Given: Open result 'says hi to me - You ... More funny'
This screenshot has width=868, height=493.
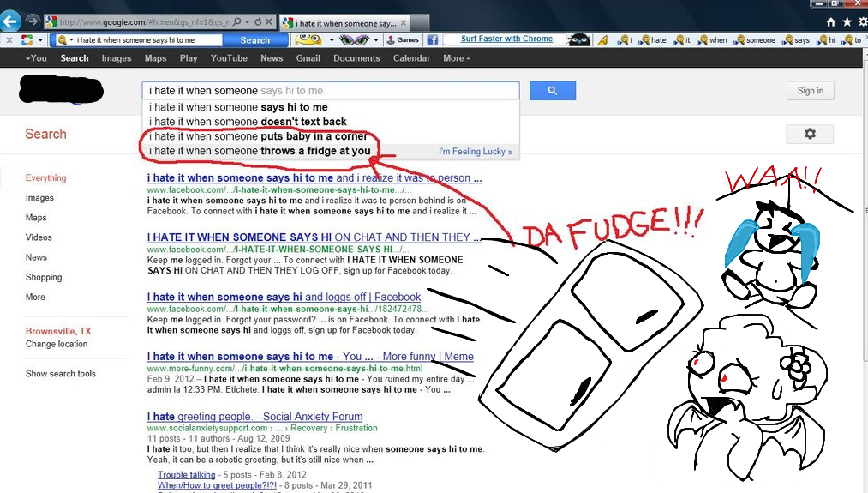Looking at the screenshot, I should (x=310, y=357).
